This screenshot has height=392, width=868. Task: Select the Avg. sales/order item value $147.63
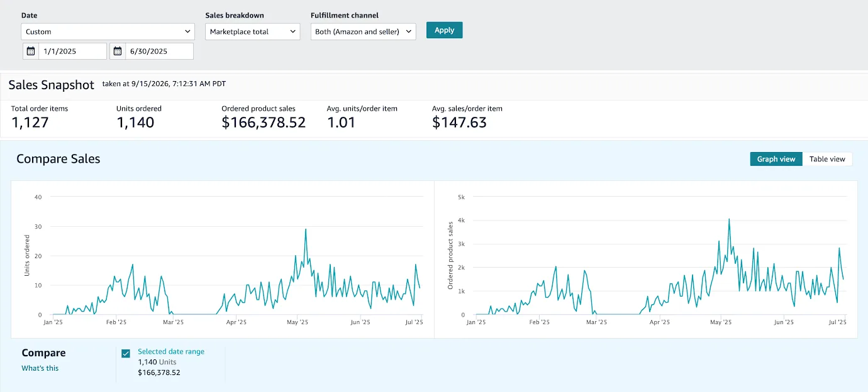tap(459, 122)
